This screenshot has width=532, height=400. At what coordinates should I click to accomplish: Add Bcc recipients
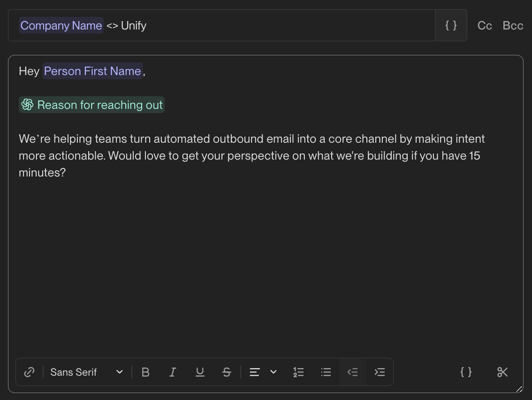[513, 26]
